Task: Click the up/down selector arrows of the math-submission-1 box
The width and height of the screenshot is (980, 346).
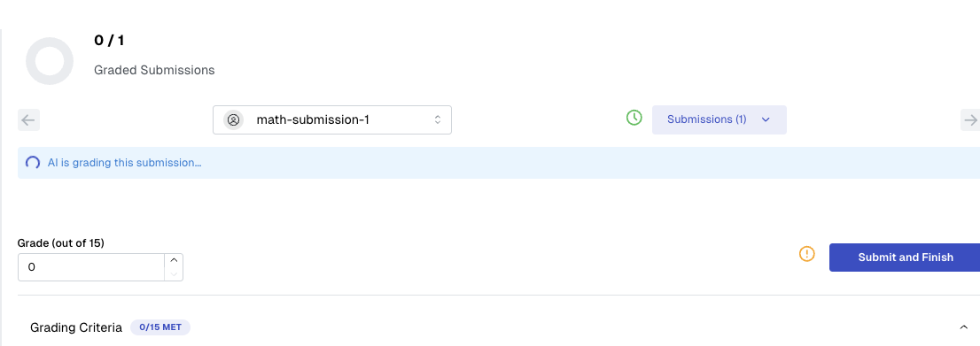Action: (438, 120)
